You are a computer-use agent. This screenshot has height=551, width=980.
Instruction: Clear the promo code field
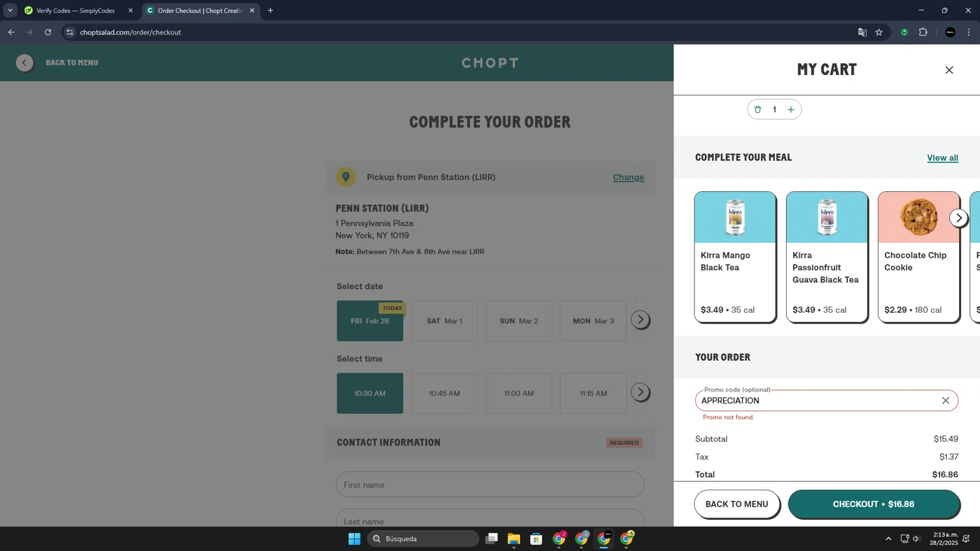945,401
